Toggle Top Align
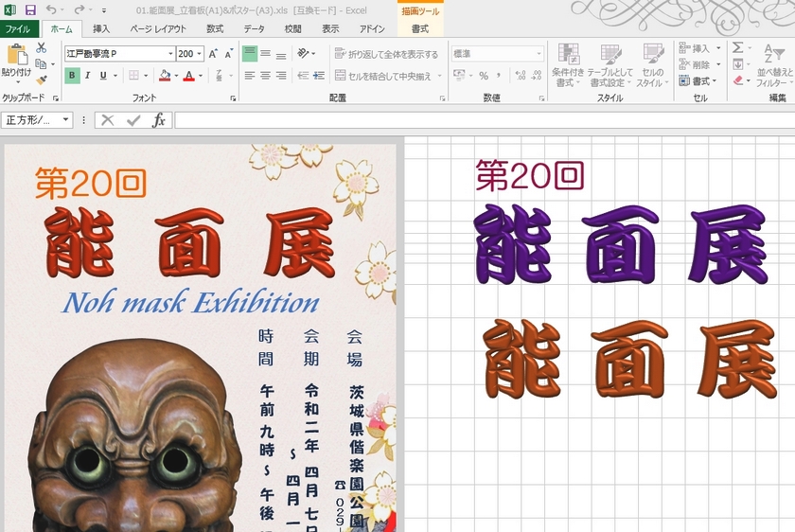 [250, 53]
